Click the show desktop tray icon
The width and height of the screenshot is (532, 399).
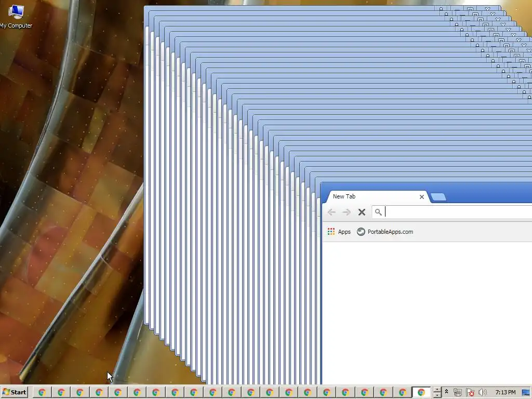[x=526, y=393]
